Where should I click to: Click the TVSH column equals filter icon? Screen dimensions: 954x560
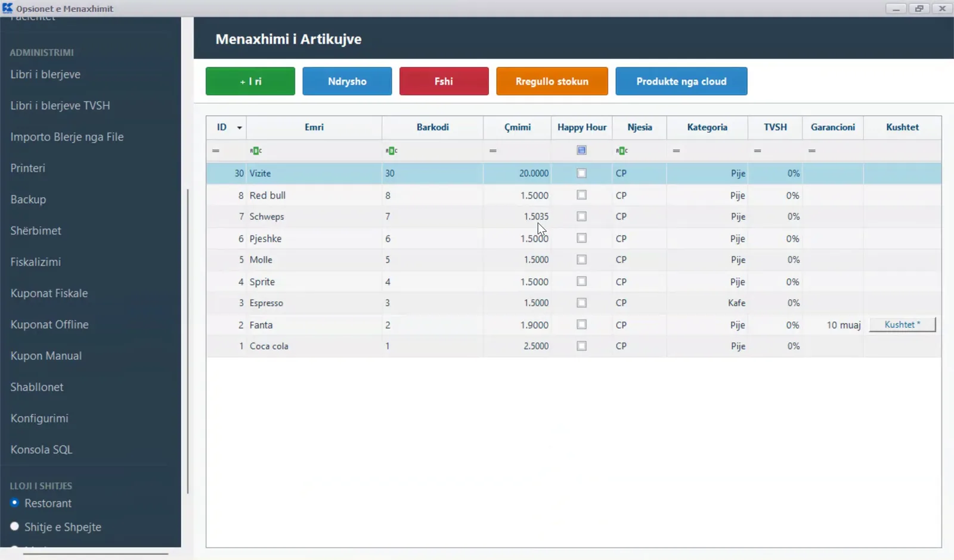click(x=757, y=151)
